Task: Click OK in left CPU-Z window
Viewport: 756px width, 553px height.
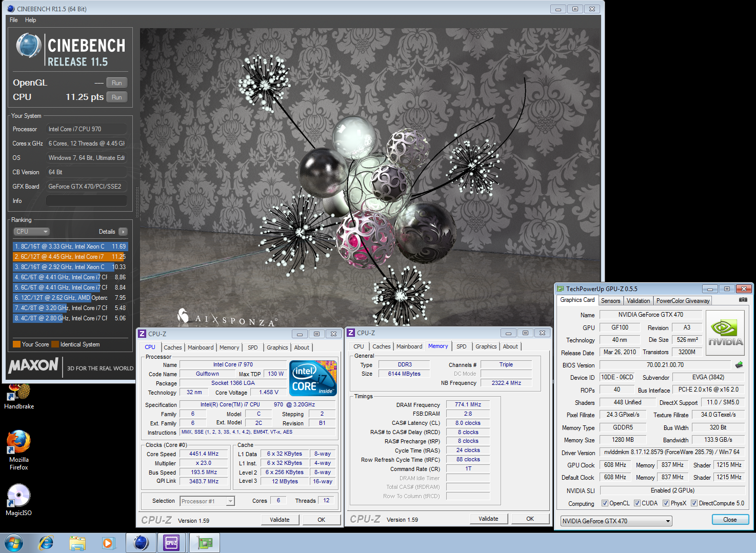Action: point(322,520)
